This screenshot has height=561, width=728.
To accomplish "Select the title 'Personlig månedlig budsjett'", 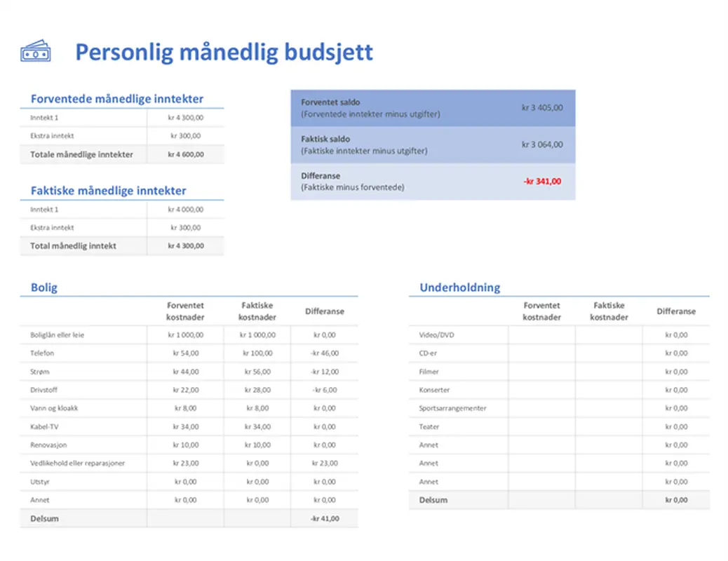I will (x=224, y=52).
